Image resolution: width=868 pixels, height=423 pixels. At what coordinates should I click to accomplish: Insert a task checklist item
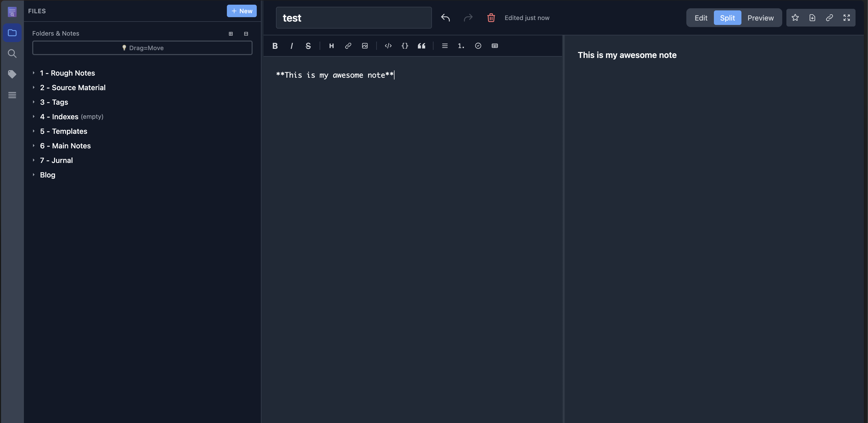pyautogui.click(x=478, y=46)
